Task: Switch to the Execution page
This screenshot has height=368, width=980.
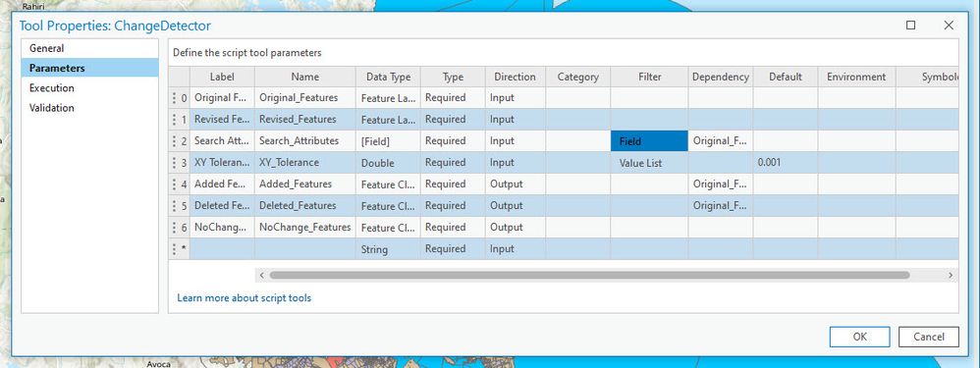Action: [x=89, y=88]
